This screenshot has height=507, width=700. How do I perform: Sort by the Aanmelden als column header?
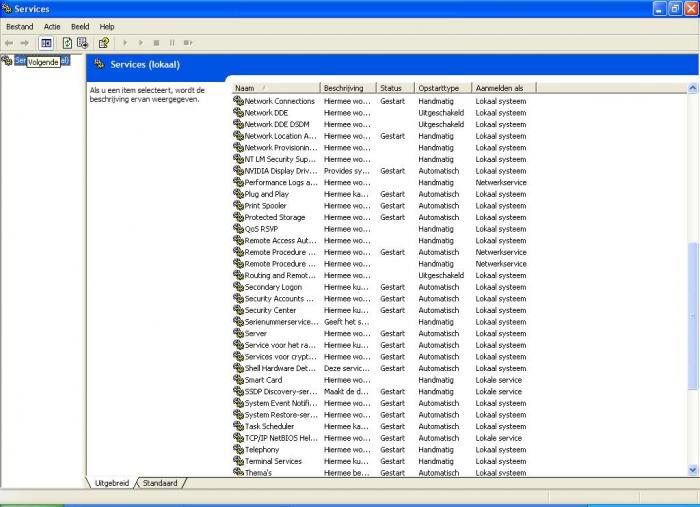click(x=504, y=88)
